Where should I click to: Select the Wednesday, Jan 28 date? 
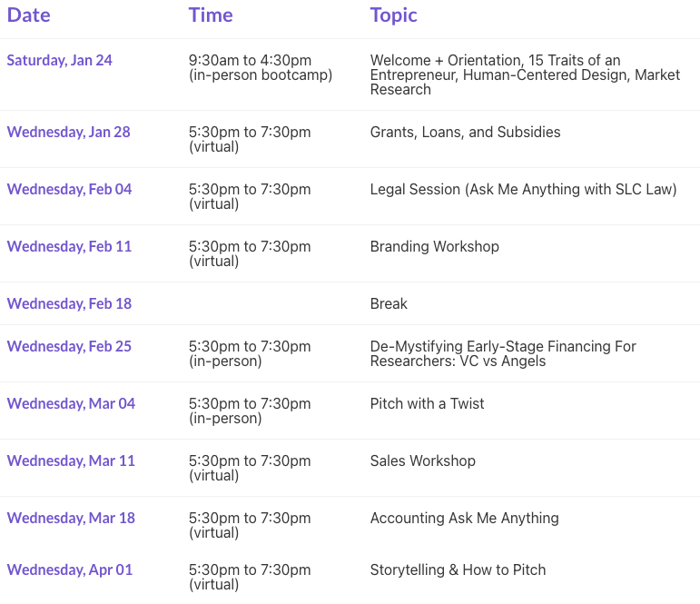point(68,133)
